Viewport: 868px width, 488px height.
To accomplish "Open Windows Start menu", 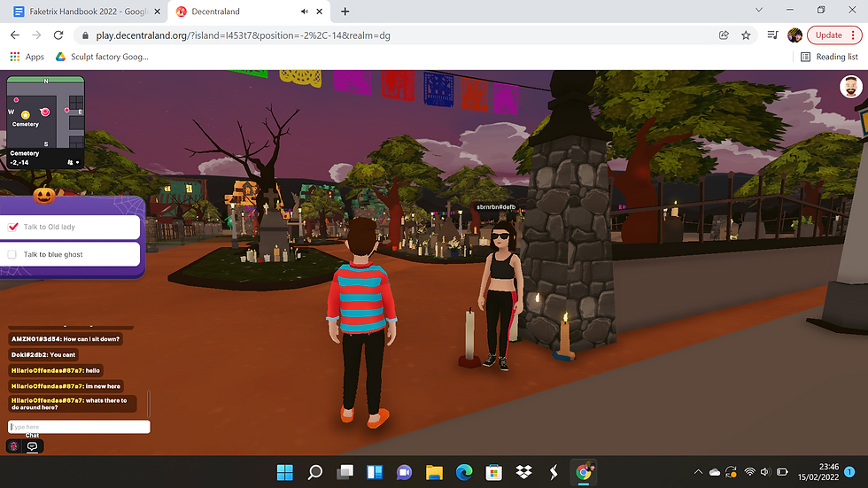I will pos(284,472).
